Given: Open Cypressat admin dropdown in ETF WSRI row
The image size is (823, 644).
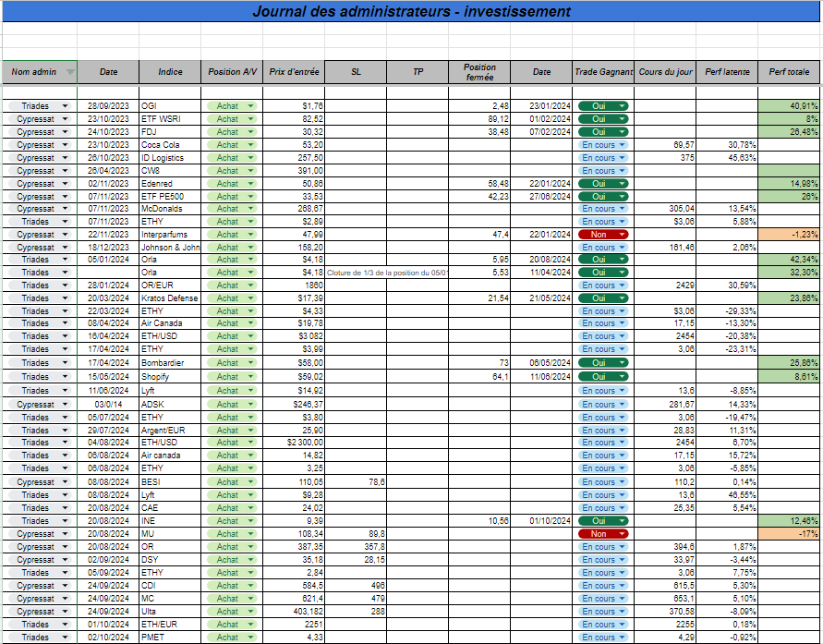Looking at the screenshot, I should click(40, 119).
